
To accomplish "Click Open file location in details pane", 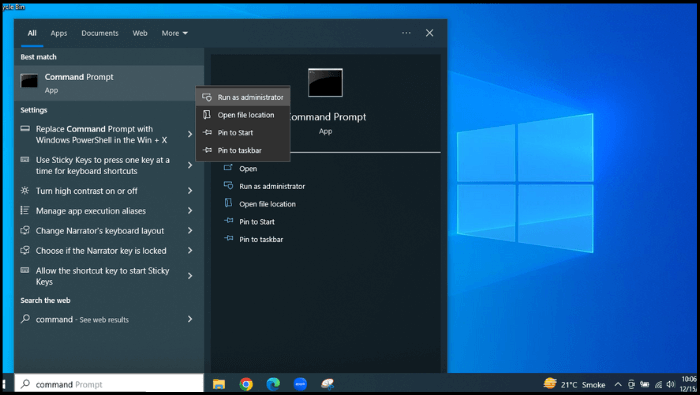I will point(267,204).
